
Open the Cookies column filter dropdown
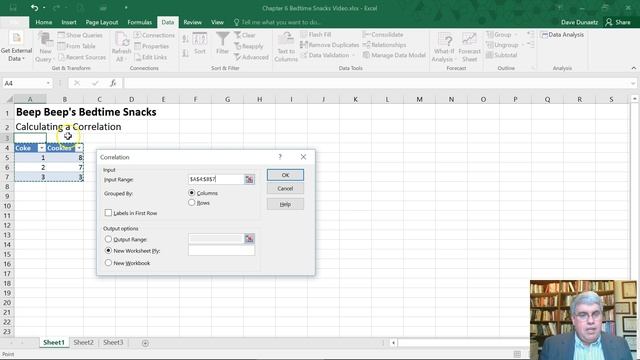tap(79, 148)
